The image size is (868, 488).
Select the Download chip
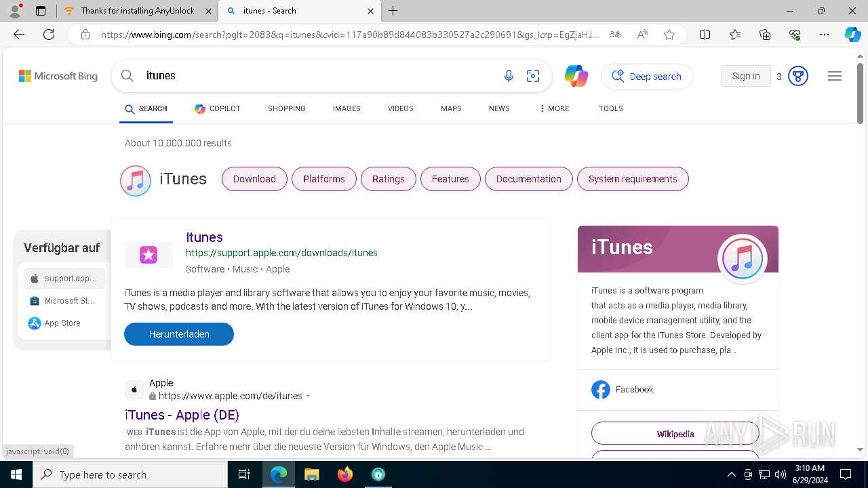coord(254,179)
